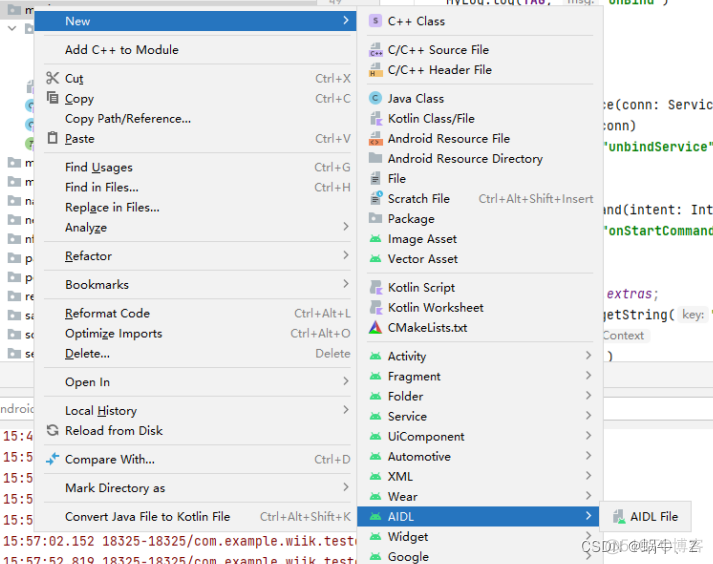Open the Vector Asset creator

422,259
